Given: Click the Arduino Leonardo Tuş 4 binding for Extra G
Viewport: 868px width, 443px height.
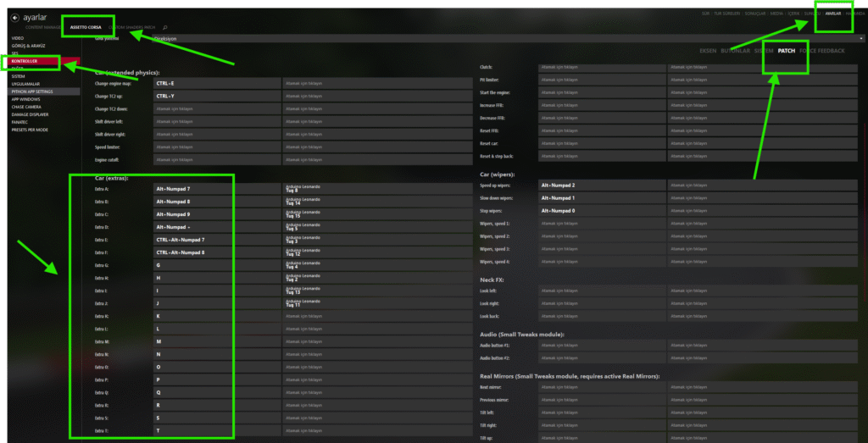Looking at the screenshot, I should coord(377,265).
